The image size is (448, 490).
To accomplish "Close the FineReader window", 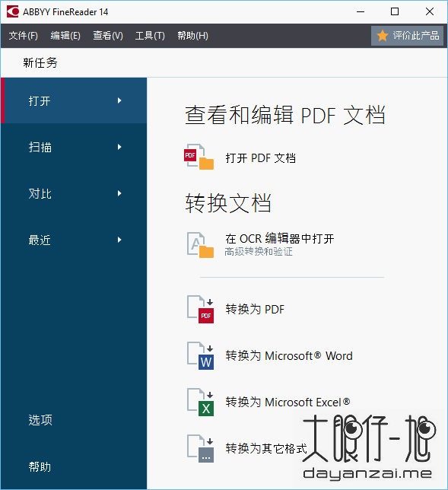I will click(430, 12).
